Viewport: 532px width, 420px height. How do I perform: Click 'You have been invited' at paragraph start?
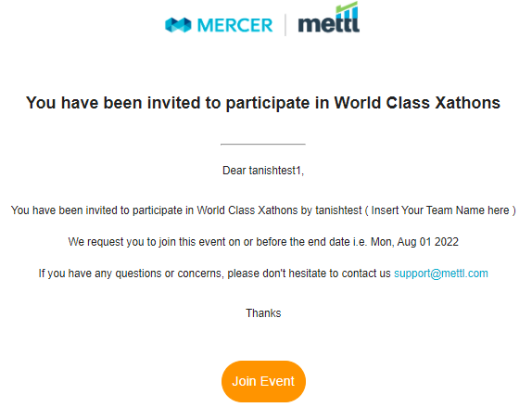[64, 210]
